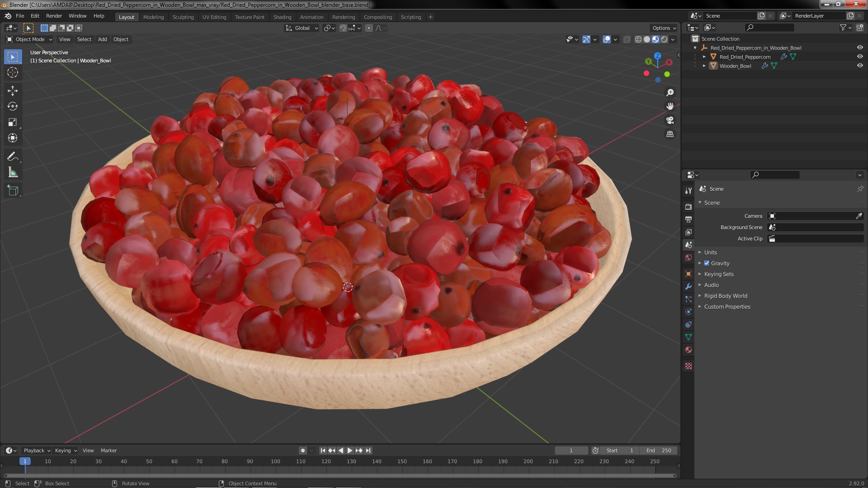The image size is (868, 488).
Task: Expand the Wooden_Bowl tree item
Action: 704,66
